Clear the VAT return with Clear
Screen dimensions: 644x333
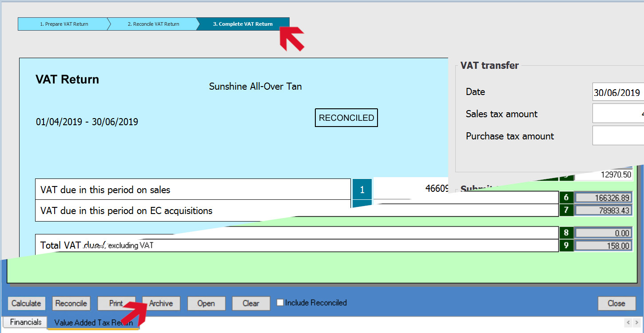pos(250,303)
